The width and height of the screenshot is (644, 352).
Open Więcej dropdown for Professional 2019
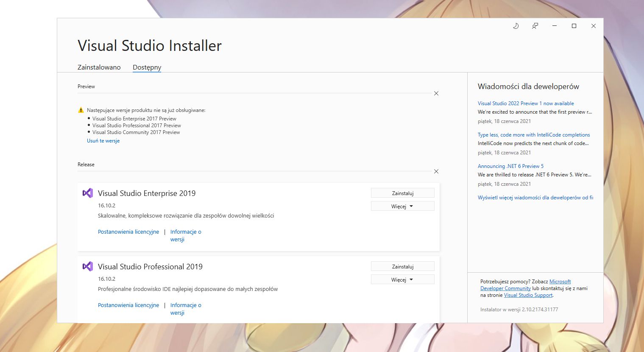pos(403,279)
